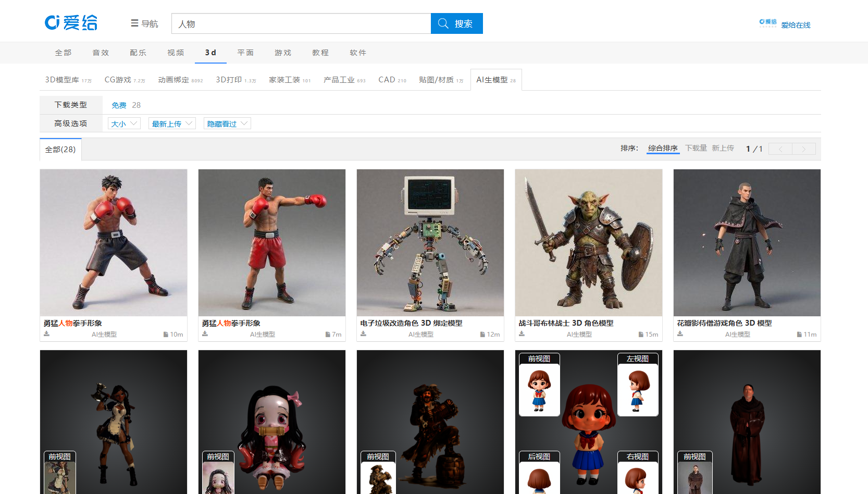Open the punching boxer in red shorts thumbnail
This screenshot has height=494, width=868.
272,243
